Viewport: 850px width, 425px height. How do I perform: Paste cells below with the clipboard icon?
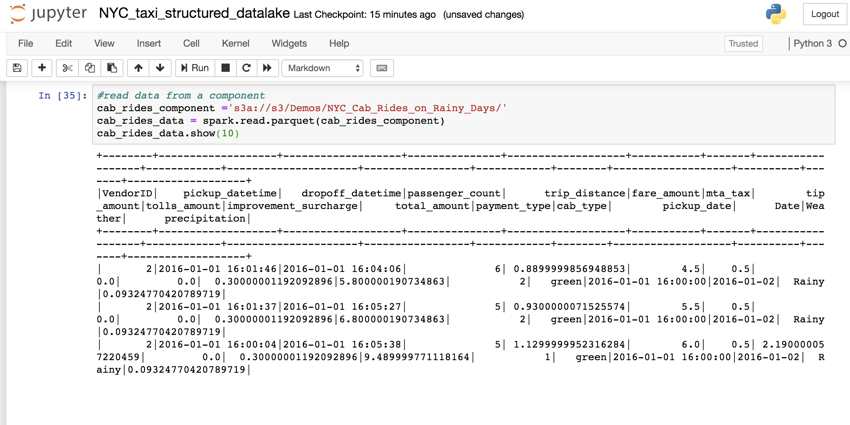click(112, 68)
